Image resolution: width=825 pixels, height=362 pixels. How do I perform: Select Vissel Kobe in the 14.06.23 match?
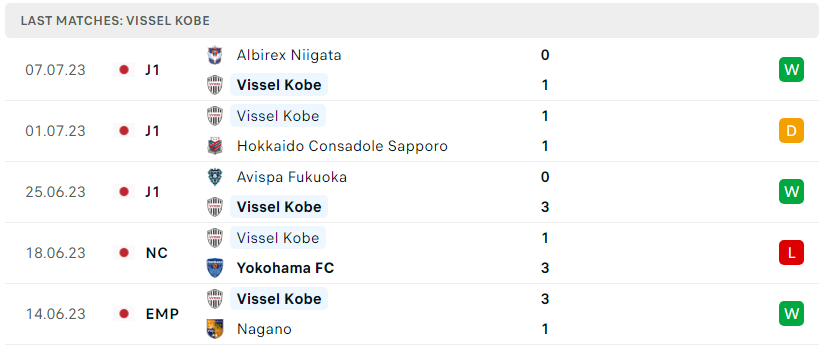click(279, 298)
